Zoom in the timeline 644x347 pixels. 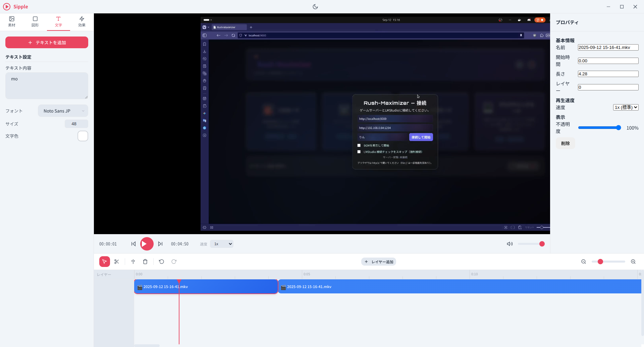[x=633, y=262]
